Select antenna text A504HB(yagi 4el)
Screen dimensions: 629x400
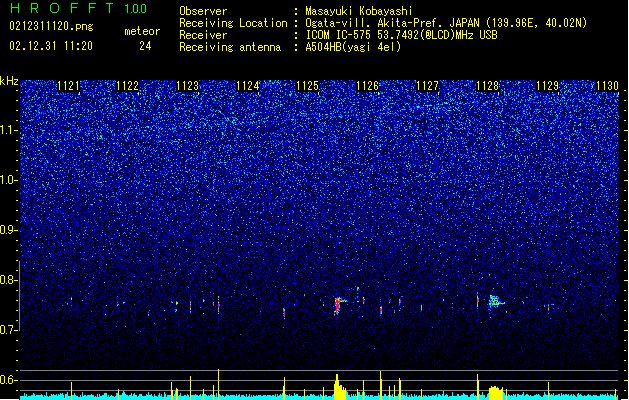(353, 47)
